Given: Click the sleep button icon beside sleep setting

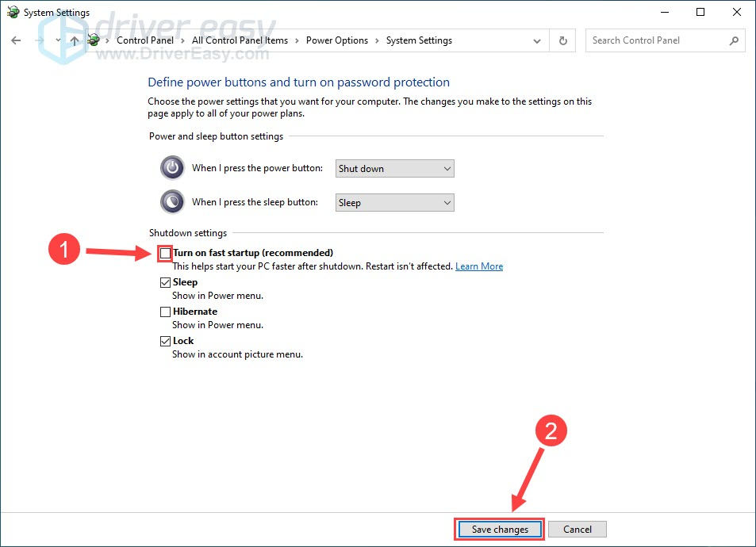Looking at the screenshot, I should pyautogui.click(x=172, y=201).
